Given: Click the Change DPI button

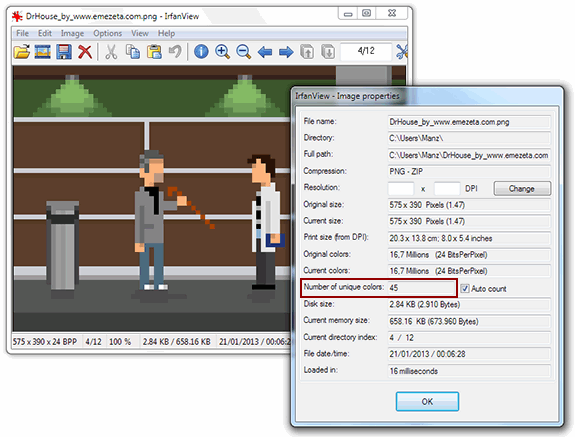Looking at the screenshot, I should (x=522, y=188).
